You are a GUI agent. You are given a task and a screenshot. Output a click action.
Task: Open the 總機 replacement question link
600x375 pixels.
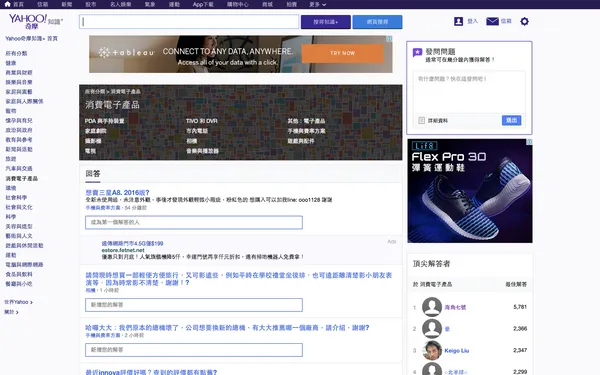pos(227,328)
